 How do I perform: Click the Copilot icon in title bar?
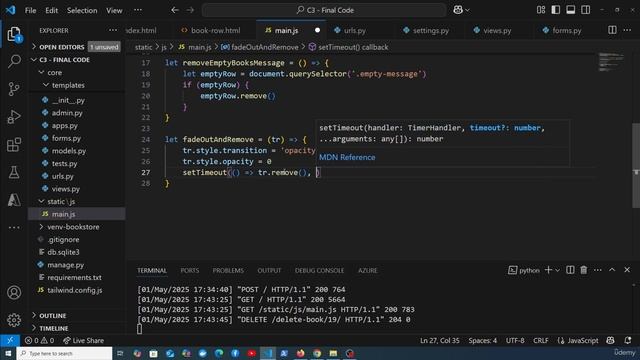458,10
